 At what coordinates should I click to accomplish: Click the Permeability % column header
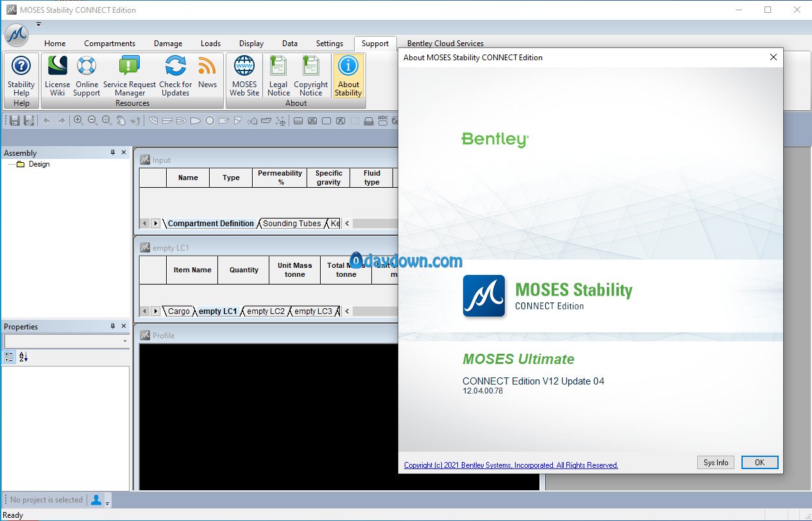(x=280, y=178)
